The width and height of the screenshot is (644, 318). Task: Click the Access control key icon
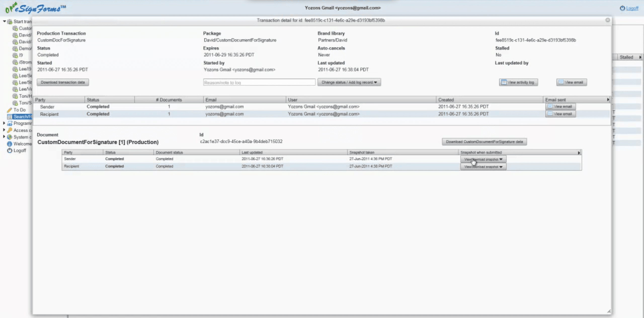coord(10,130)
